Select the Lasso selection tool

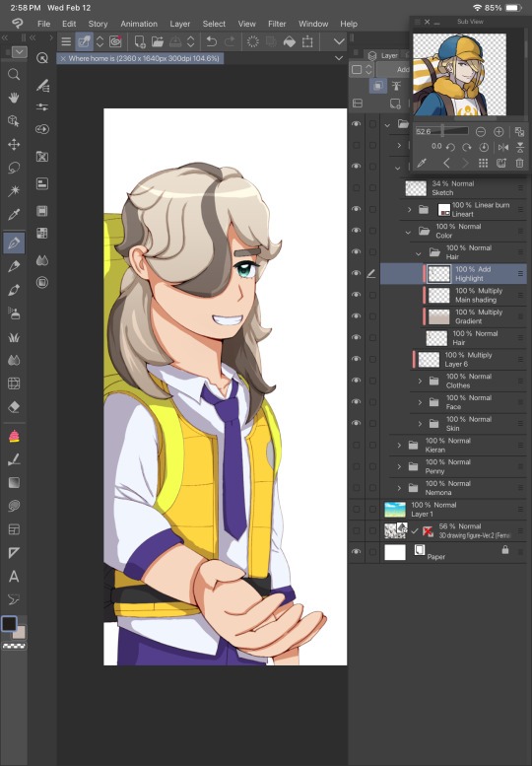click(x=14, y=168)
